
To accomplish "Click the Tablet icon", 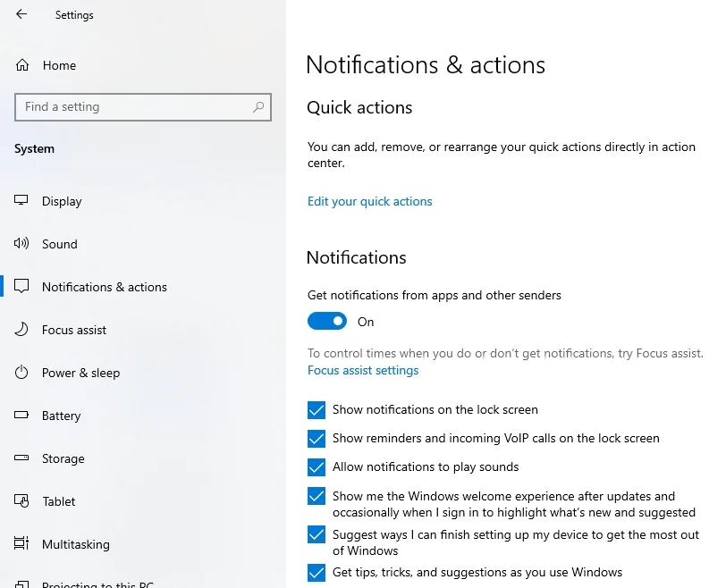I will 21,500.
